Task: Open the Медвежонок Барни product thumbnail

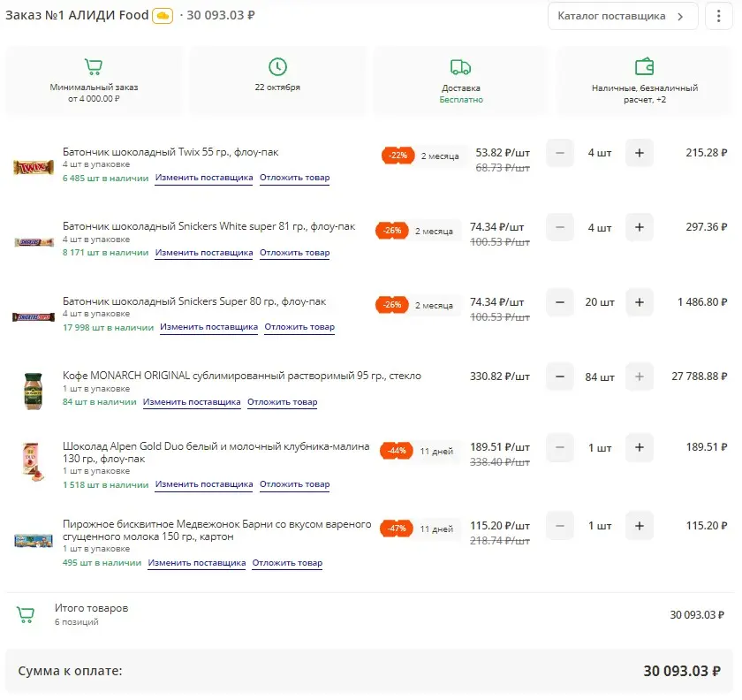Action: click(x=34, y=540)
